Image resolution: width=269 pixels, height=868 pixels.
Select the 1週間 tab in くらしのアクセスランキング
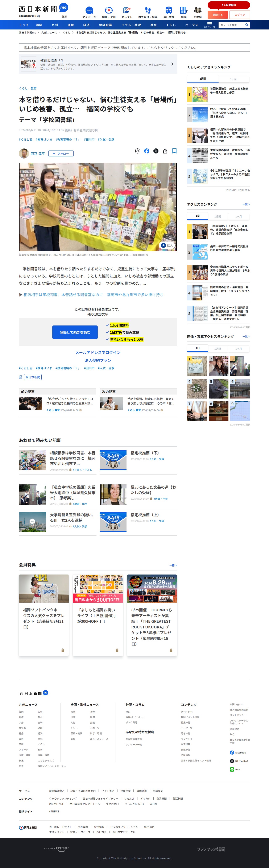[x=203, y=79]
